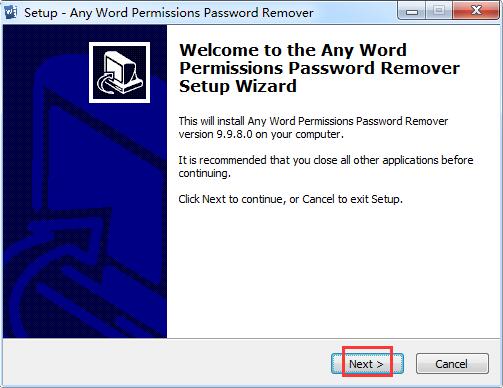Click the 'Click Next to continue' instruction line
This screenshot has height=388, width=503.
290,199
